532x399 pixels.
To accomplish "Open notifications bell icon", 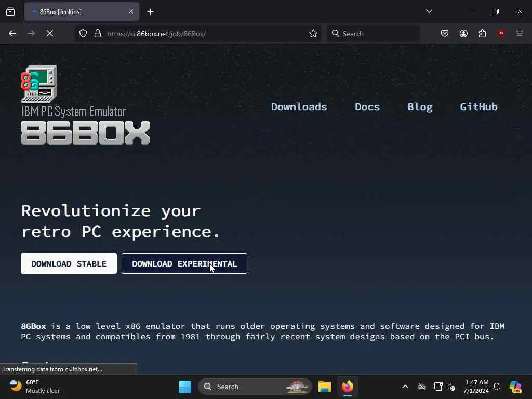I will [x=497, y=387].
